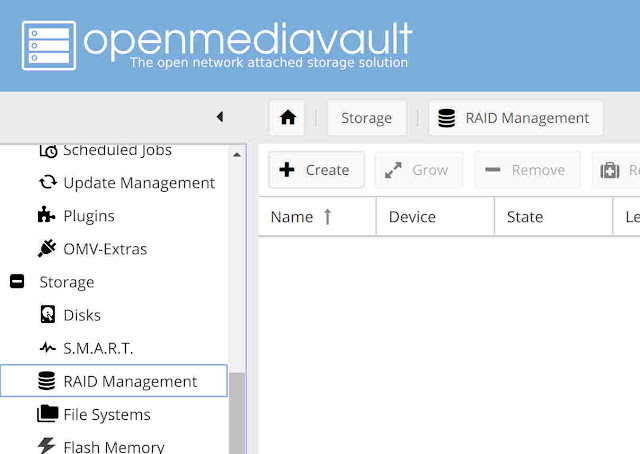Click sidebar scrollbar up arrow
This screenshot has width=640, height=454.
(x=237, y=155)
